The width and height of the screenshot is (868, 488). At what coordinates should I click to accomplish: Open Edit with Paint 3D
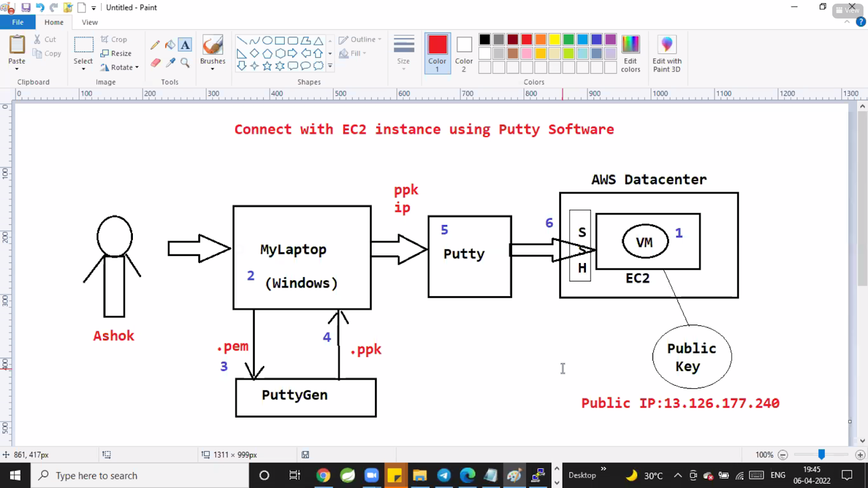667,53
